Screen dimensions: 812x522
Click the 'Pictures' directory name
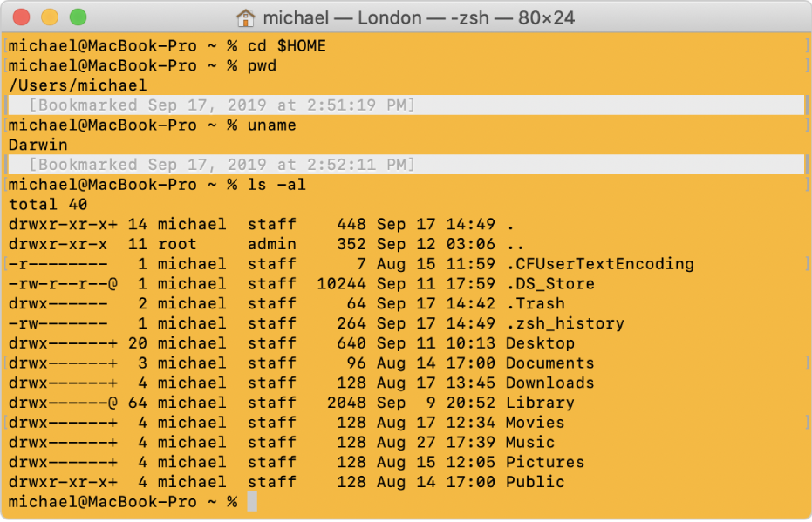[x=545, y=462]
